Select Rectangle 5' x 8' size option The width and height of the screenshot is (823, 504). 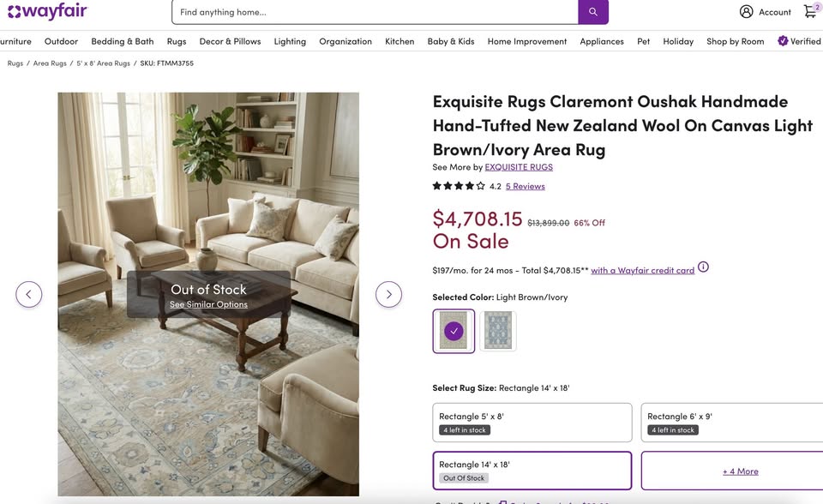(532, 423)
